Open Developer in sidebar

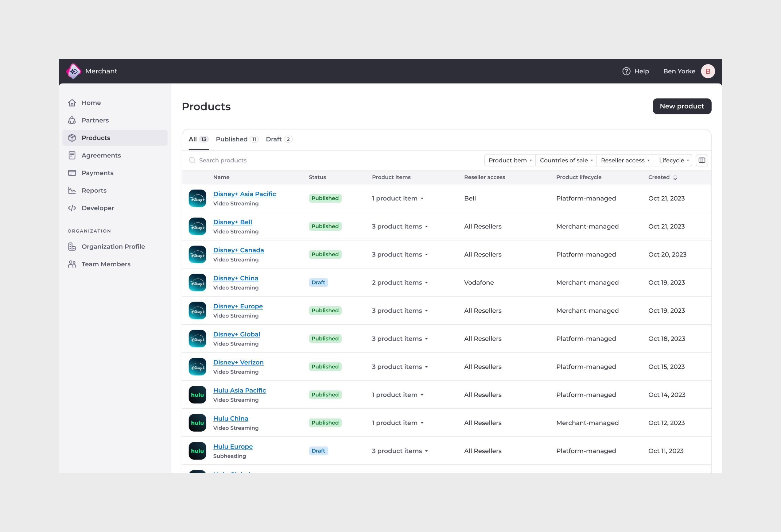pyautogui.click(x=115, y=208)
